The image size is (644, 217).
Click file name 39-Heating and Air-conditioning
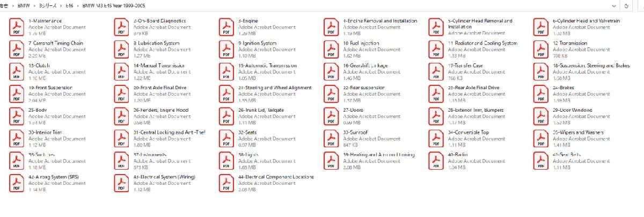pyautogui.click(x=379, y=155)
